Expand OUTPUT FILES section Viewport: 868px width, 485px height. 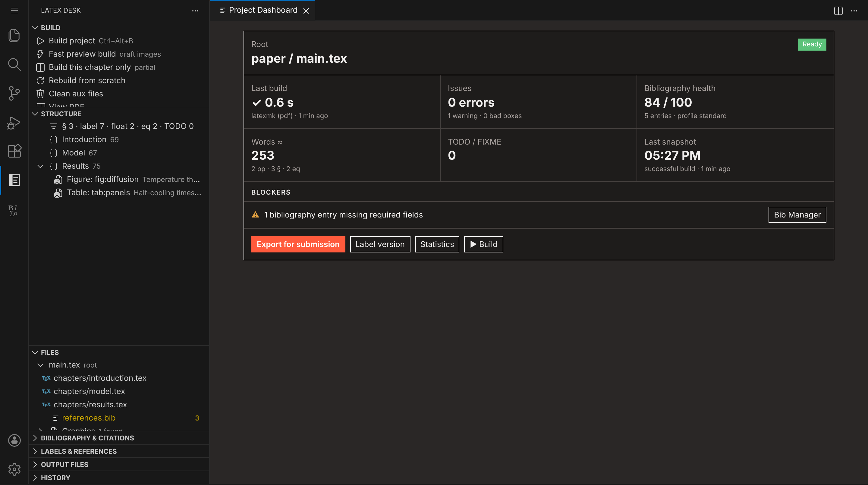click(119, 465)
